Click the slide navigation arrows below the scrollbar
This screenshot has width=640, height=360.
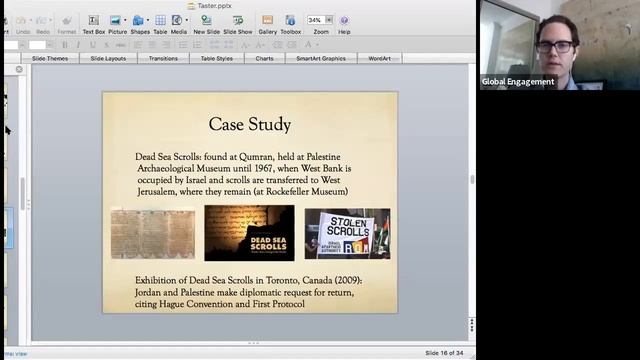click(472, 325)
